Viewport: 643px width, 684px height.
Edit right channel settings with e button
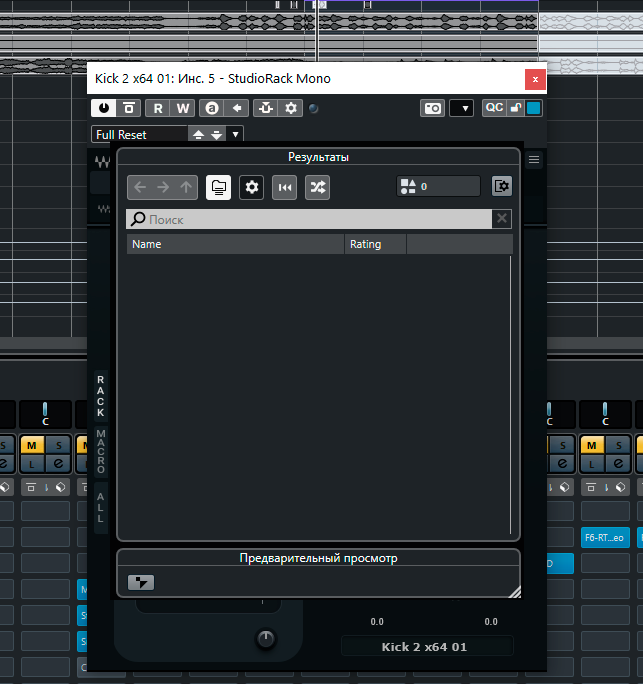point(618,463)
